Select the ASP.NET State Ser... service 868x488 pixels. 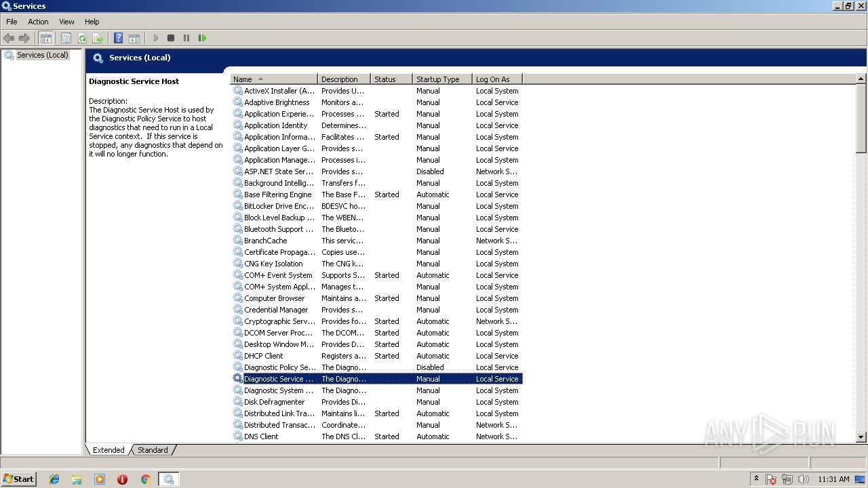(x=376, y=171)
